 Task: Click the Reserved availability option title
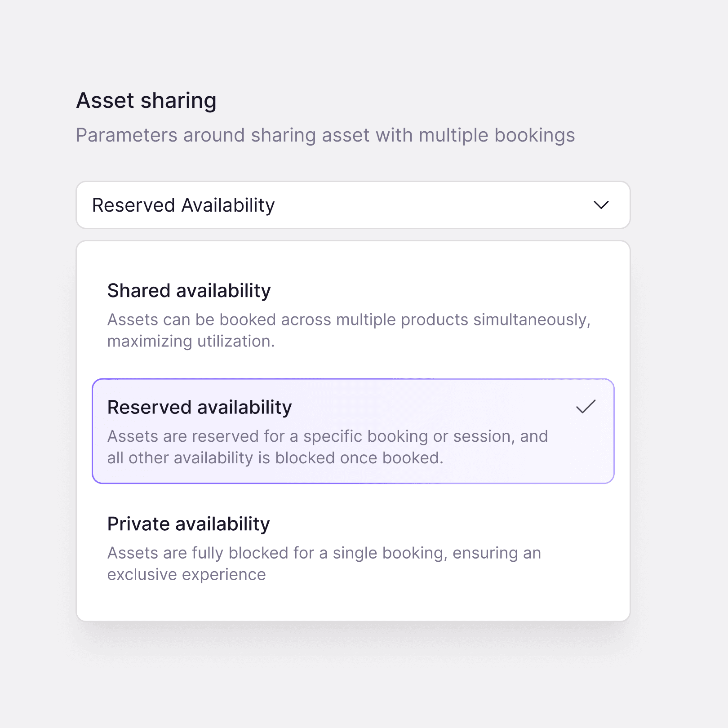[x=200, y=408]
